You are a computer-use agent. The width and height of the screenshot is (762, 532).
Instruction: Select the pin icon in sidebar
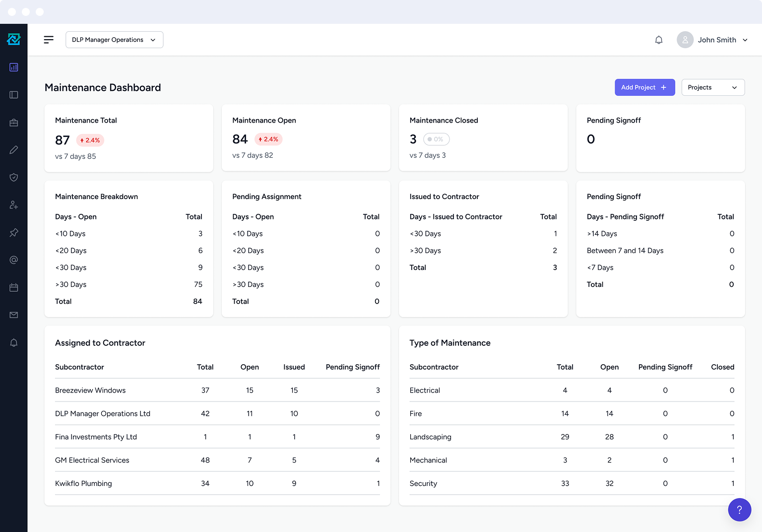pyautogui.click(x=13, y=232)
